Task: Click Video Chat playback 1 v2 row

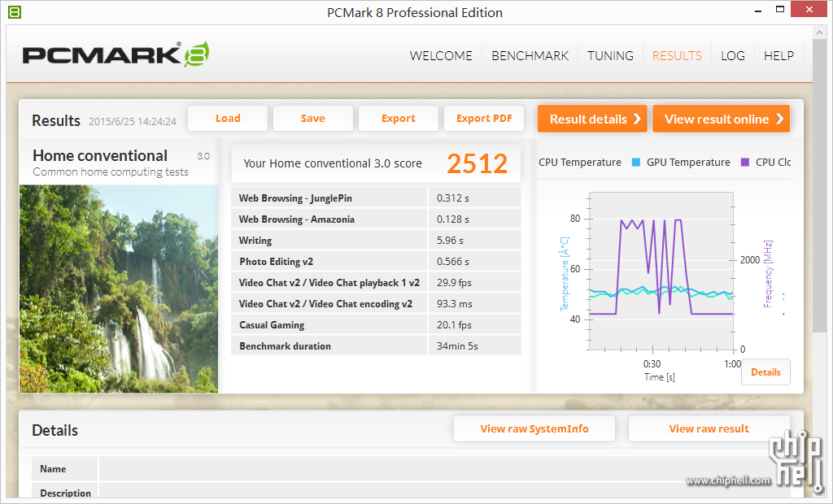Action: tap(376, 283)
